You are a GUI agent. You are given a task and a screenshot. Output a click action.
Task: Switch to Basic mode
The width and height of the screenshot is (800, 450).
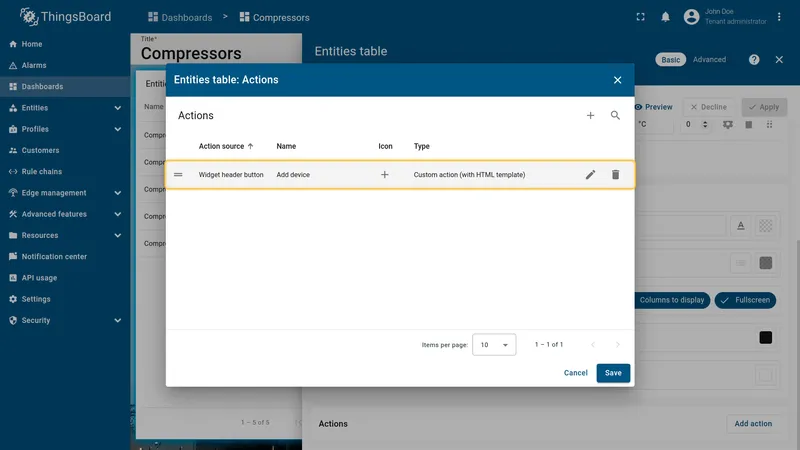coord(670,60)
